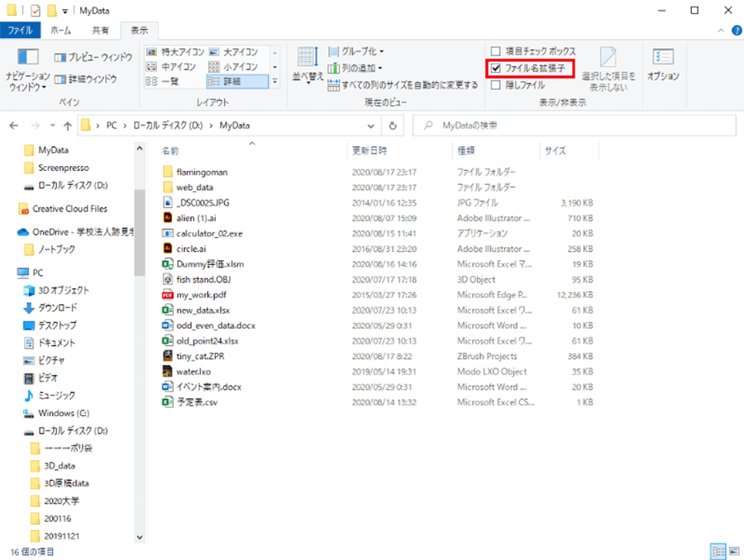
Task: Open the Navigation pane (ナビゲーションウィンドウ) button
Action: (27, 69)
